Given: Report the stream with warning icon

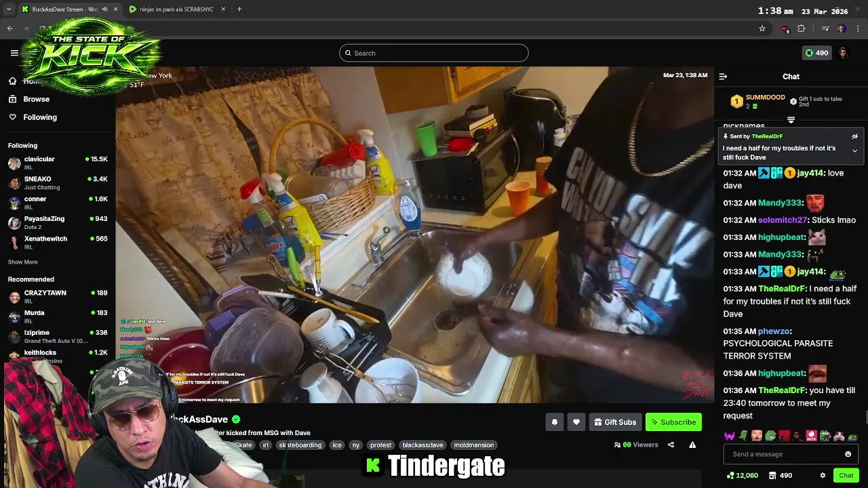Looking at the screenshot, I should (692, 445).
